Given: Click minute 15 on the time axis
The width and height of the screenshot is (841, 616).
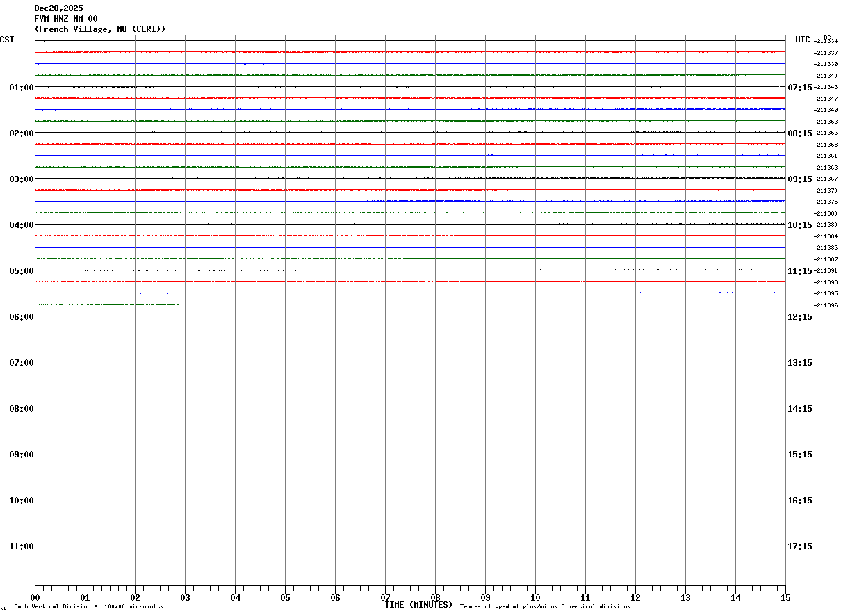Looking at the screenshot, I should 785,598.
